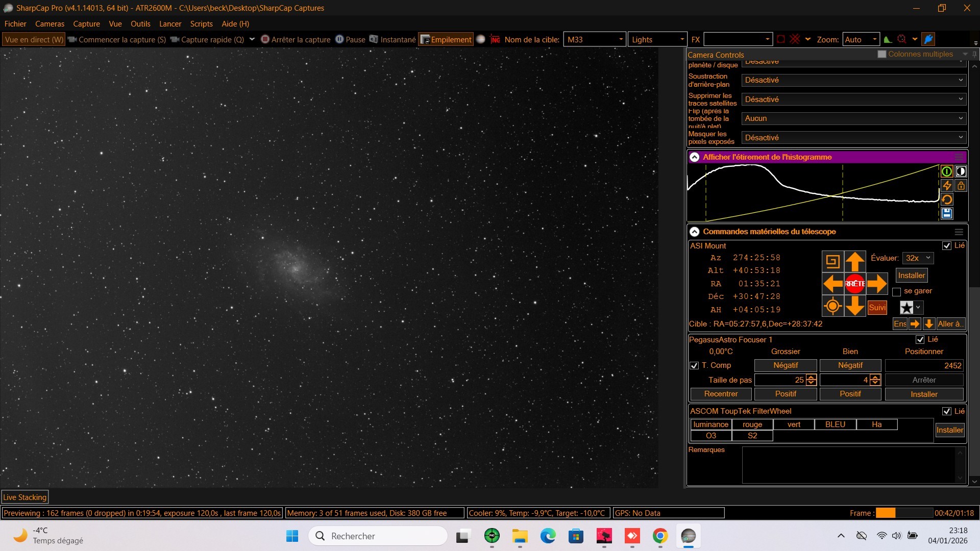This screenshot has height=551, width=980.
Task: Click inside the Remarques text box
Action: pos(848,464)
